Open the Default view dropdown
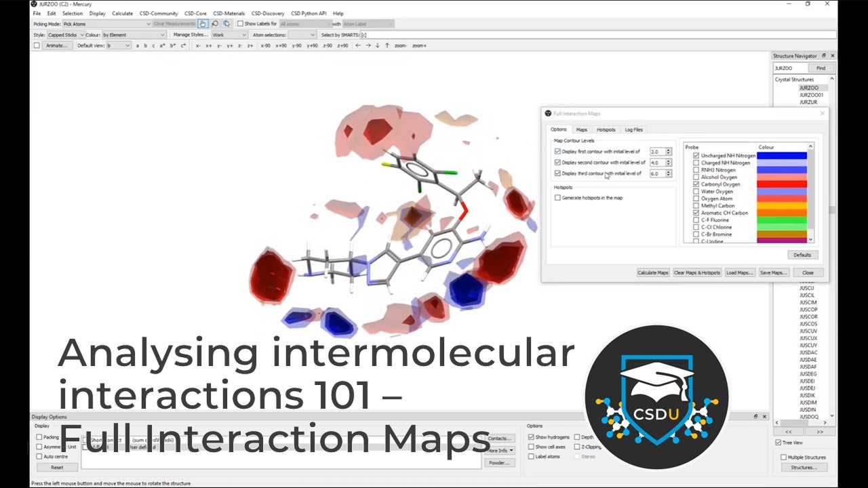 (119, 45)
